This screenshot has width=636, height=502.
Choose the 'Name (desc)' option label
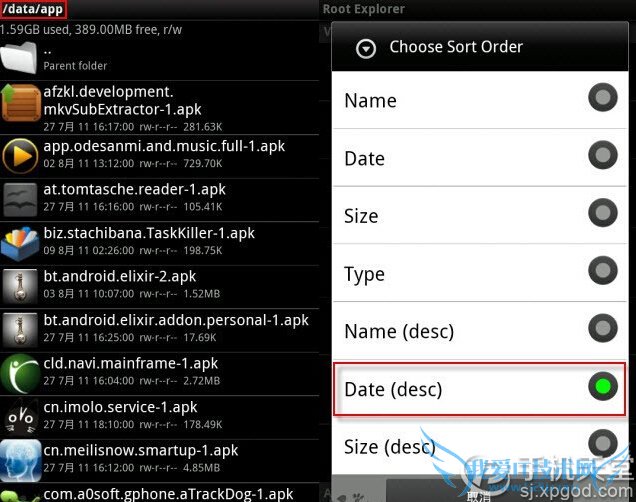[399, 332]
